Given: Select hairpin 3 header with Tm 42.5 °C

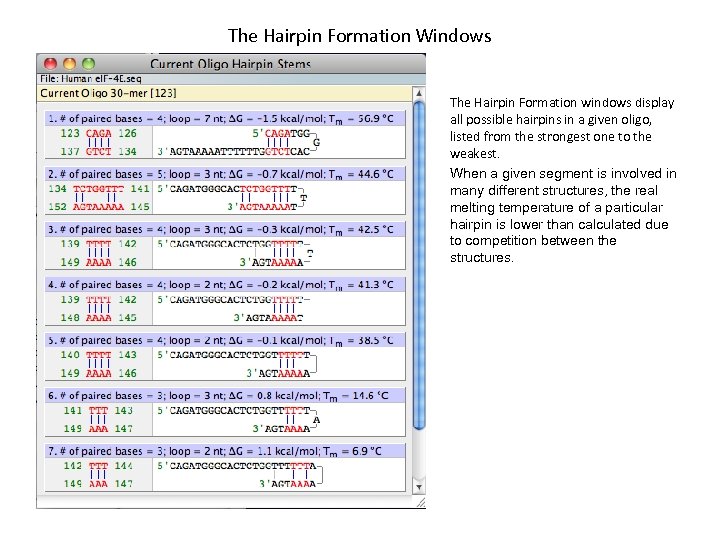Looking at the screenshot, I should coord(225,229).
